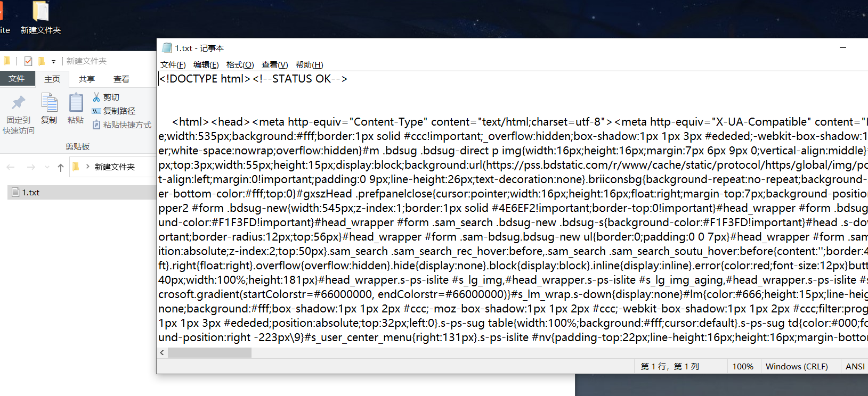This screenshot has width=868, height=396.
Task: Open the recent locations dropdown chevron
Action: 47,167
